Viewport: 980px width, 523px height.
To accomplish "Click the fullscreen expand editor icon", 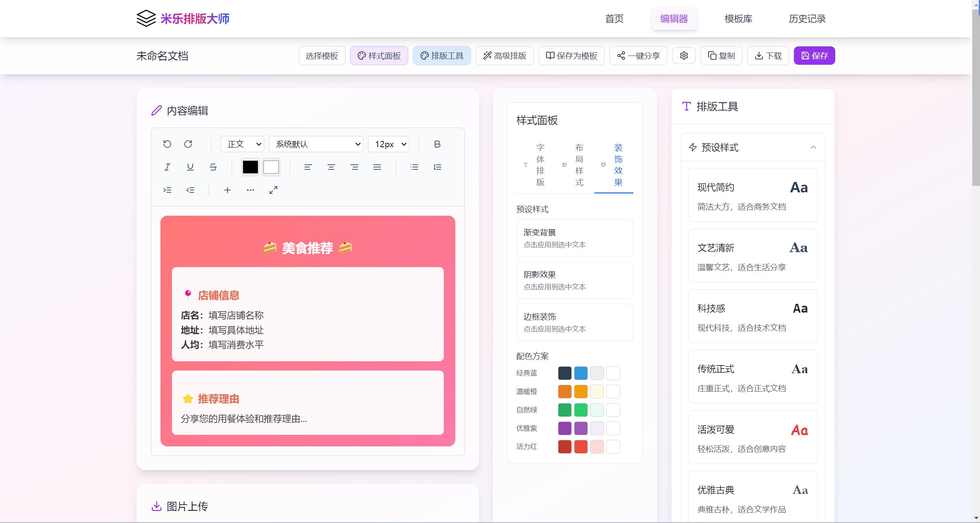I will (x=273, y=190).
